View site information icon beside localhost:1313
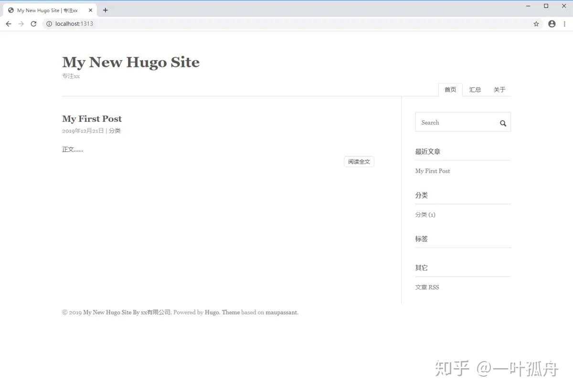 pos(49,24)
